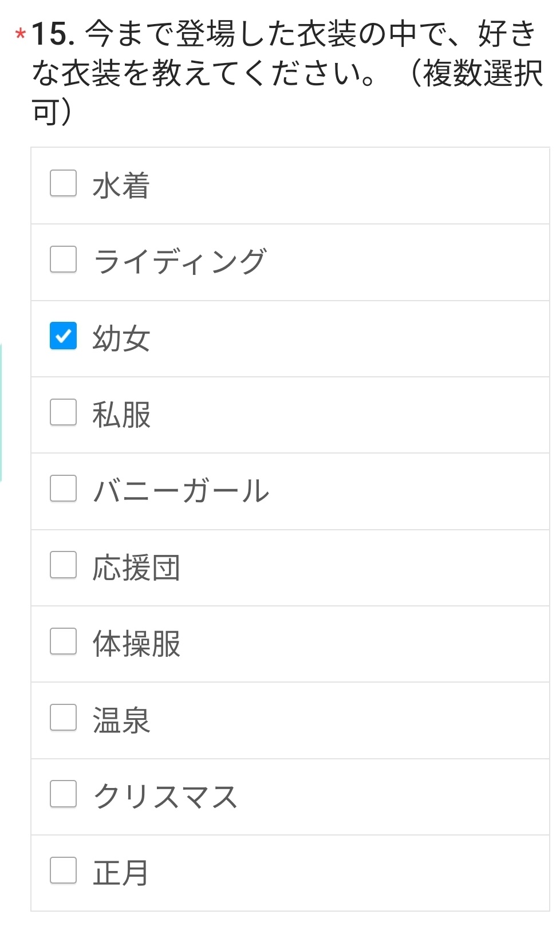
Task: Check the 体操服 checkbox
Action: [x=63, y=641]
